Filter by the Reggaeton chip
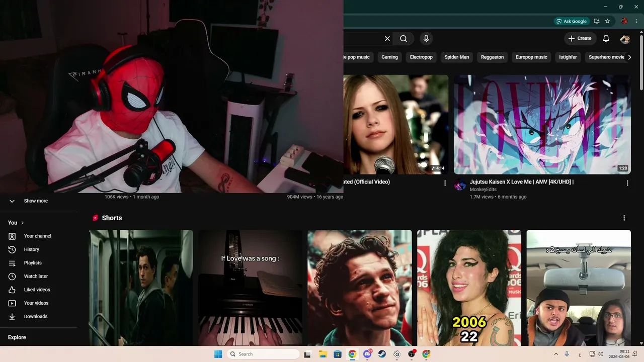This screenshot has height=362, width=644. [492, 57]
